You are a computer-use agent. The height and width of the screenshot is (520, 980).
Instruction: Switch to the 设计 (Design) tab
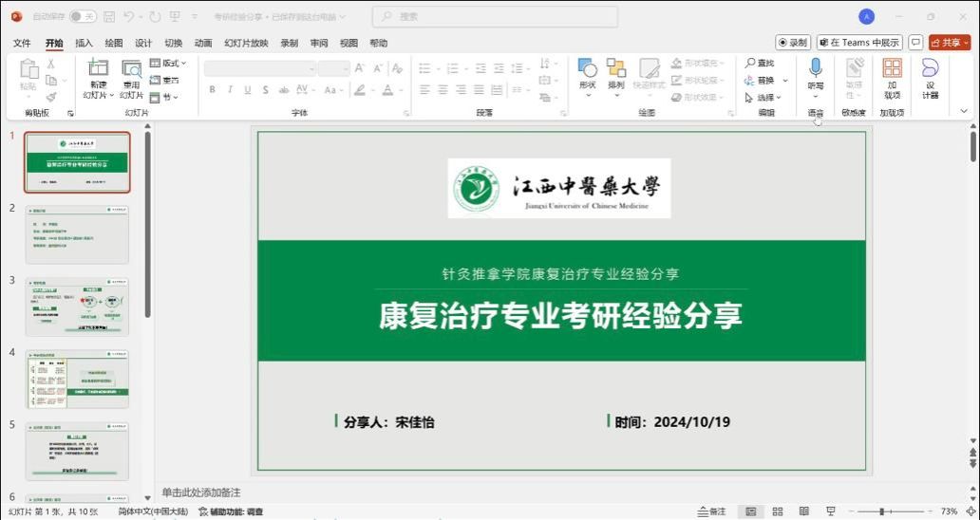(143, 43)
